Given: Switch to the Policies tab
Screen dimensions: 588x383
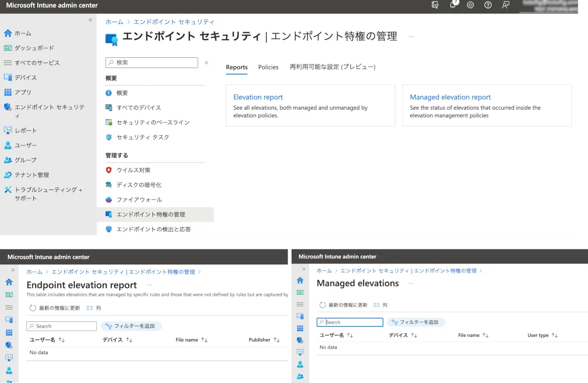Looking at the screenshot, I should (x=268, y=67).
